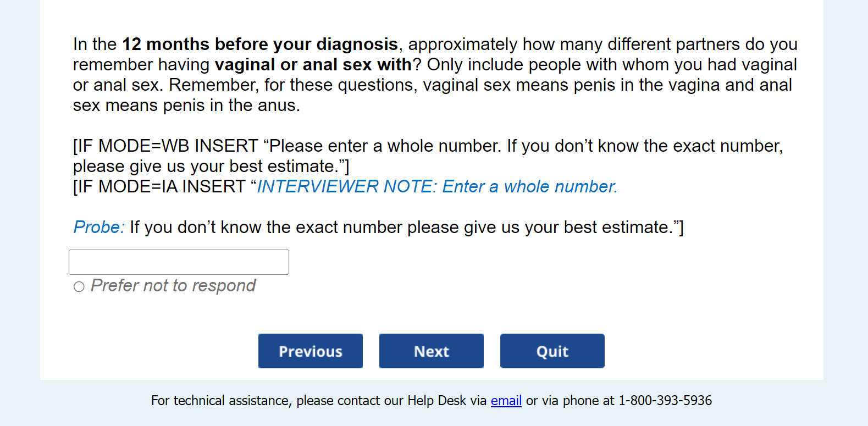Open the Help Desk email link
The height and width of the screenshot is (426, 868).
506,401
